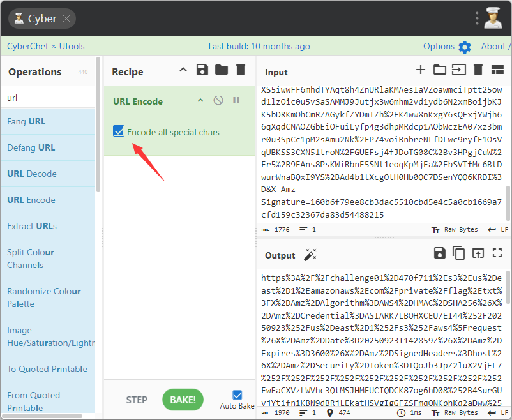The height and width of the screenshot is (420, 512).
Task: Open a folder as input
Action: click(439, 70)
